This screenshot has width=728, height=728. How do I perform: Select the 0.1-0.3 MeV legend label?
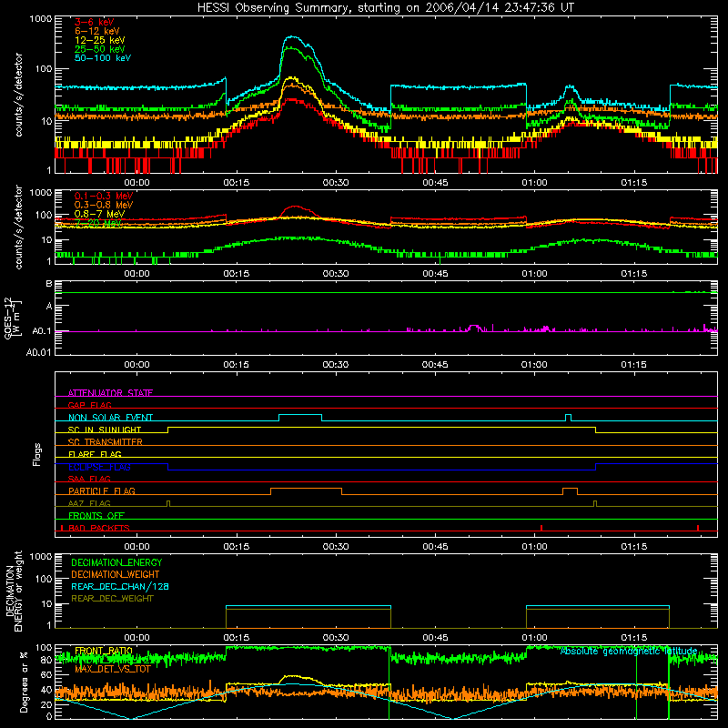104,196
